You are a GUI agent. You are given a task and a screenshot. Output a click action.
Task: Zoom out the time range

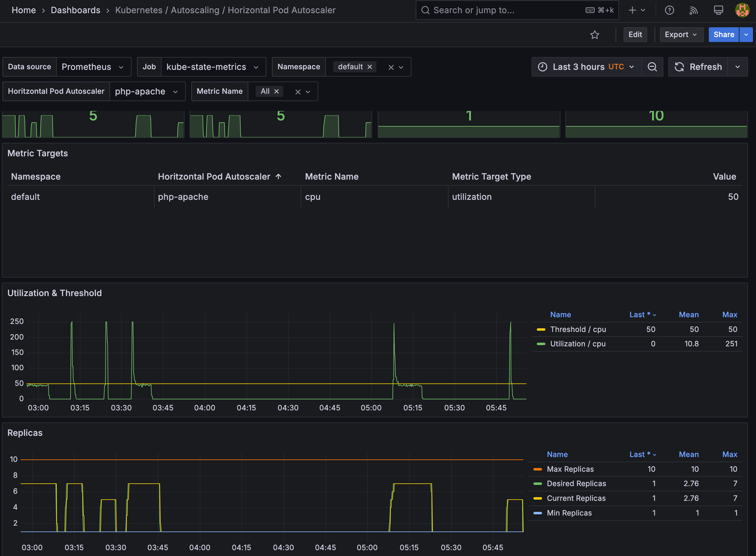pos(652,67)
